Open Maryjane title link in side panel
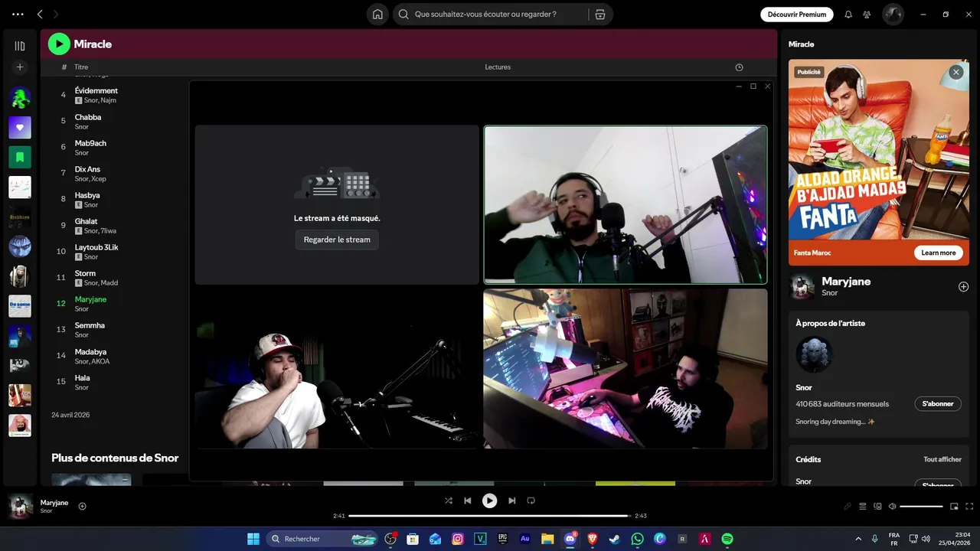 (846, 281)
